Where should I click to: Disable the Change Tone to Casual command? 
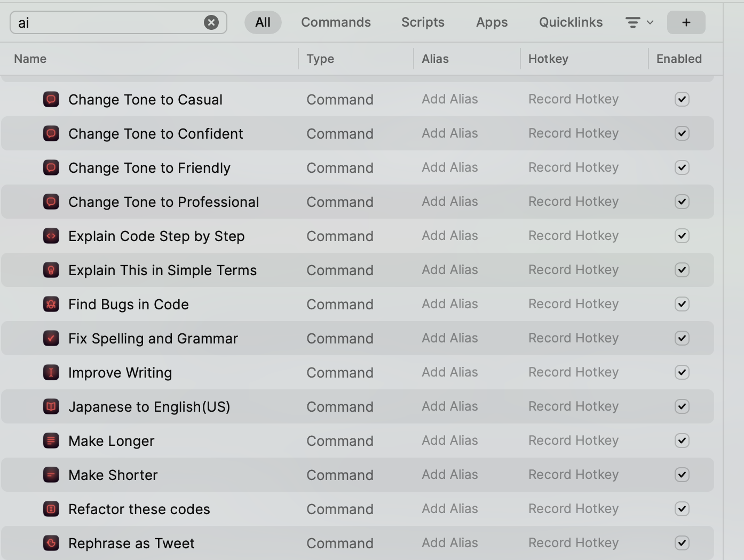point(682,99)
